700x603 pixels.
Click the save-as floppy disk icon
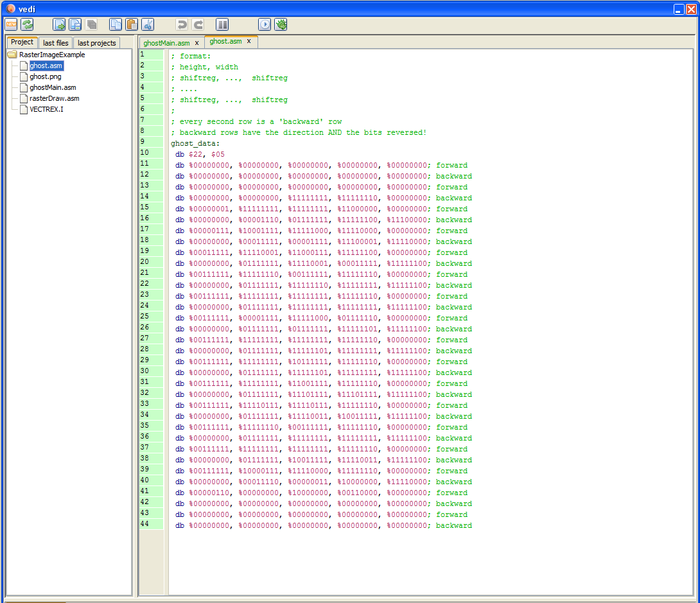tap(75, 24)
